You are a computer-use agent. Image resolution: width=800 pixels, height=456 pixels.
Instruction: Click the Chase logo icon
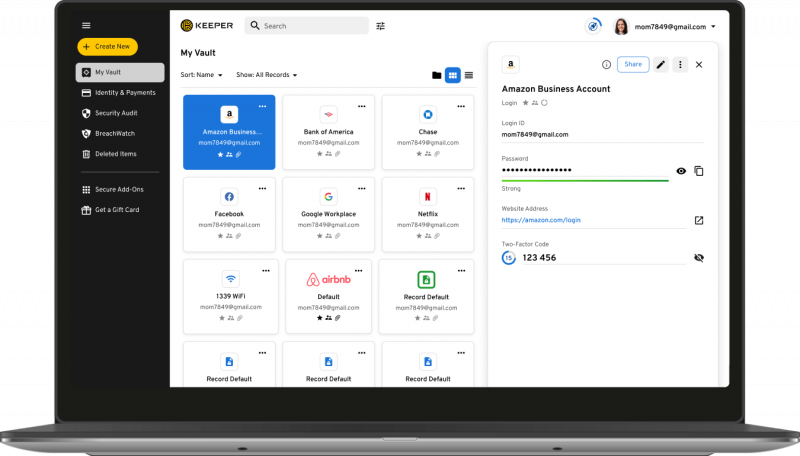[x=428, y=114]
